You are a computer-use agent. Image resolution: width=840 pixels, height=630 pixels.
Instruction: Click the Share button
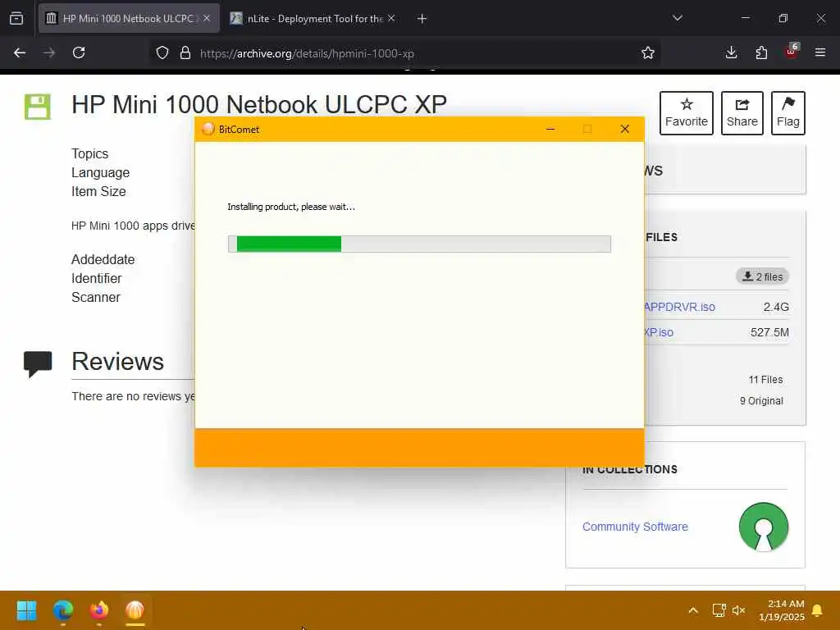click(742, 113)
